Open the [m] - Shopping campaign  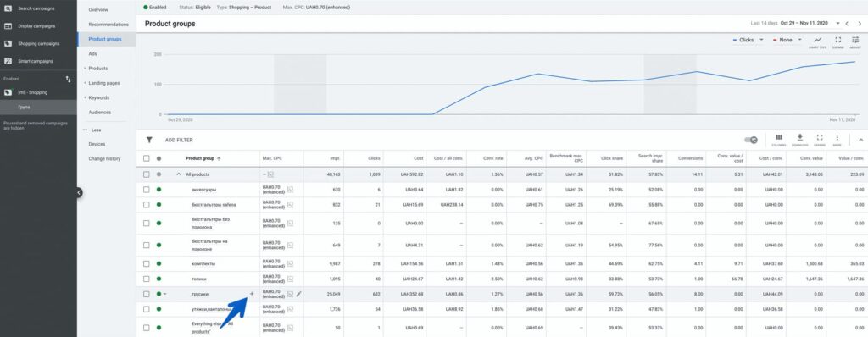(33, 92)
